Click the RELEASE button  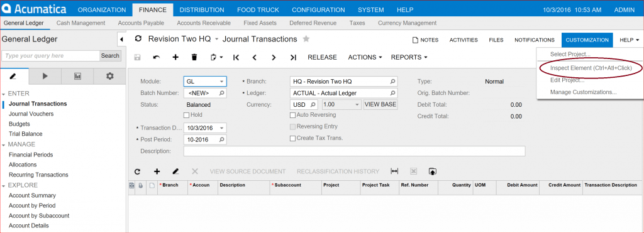tap(323, 57)
